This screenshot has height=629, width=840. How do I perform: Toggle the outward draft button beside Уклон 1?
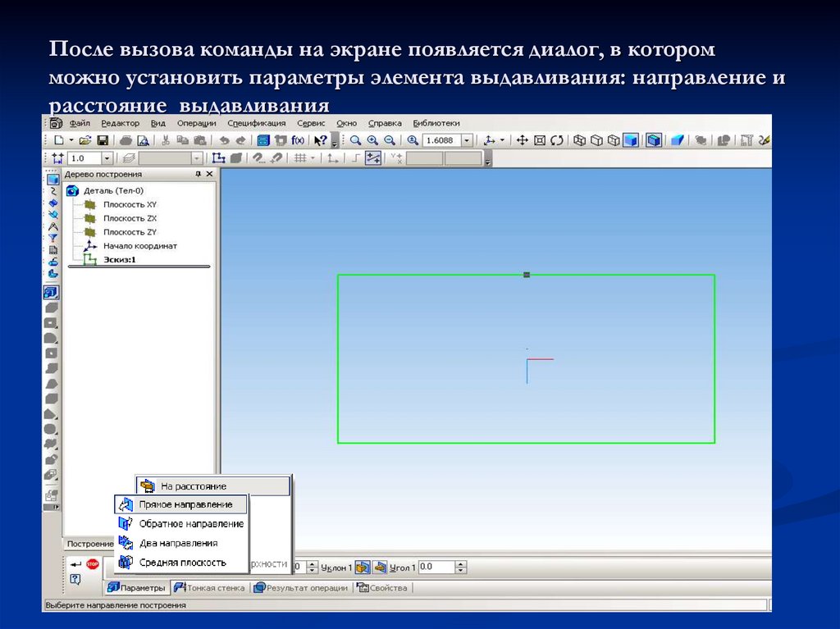[x=362, y=567]
